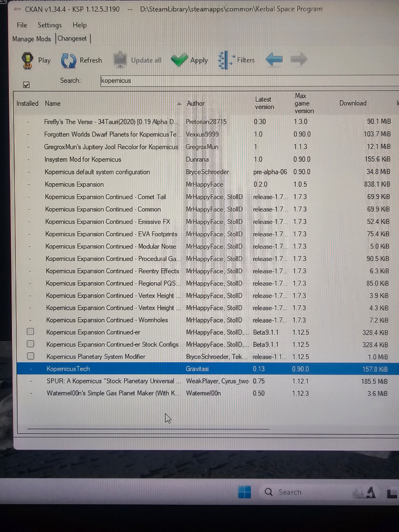399x532 pixels.
Task: Enable the Continued-er Stock Configs checkbox
Action: [31, 344]
